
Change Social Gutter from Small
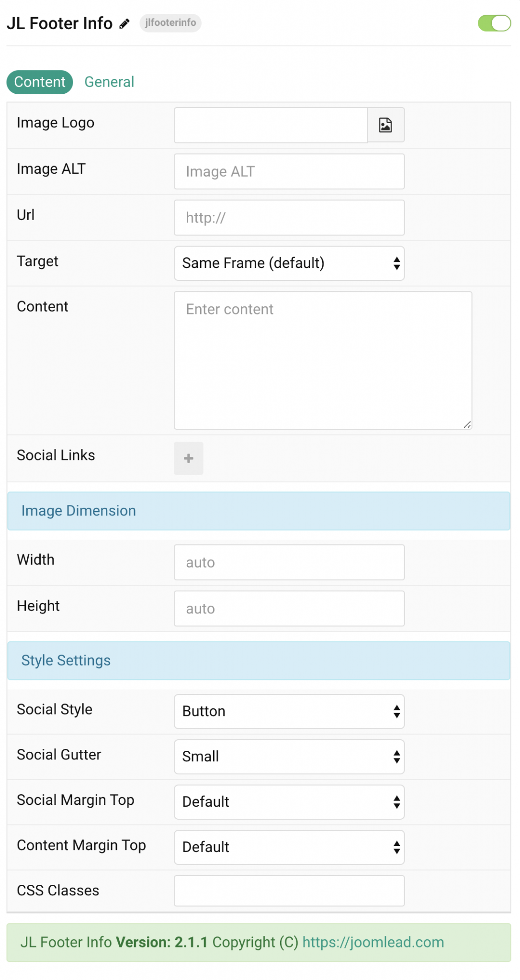[288, 757]
